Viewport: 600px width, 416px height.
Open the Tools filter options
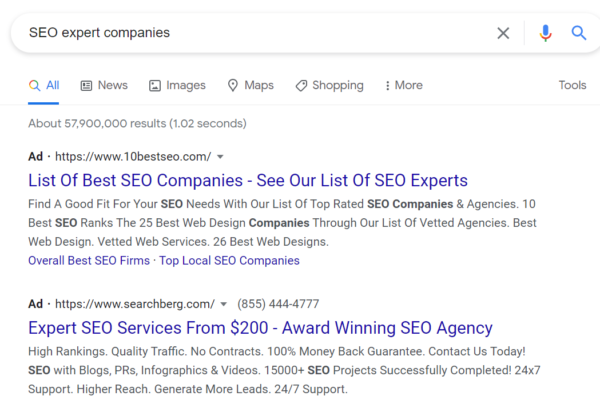tap(572, 86)
